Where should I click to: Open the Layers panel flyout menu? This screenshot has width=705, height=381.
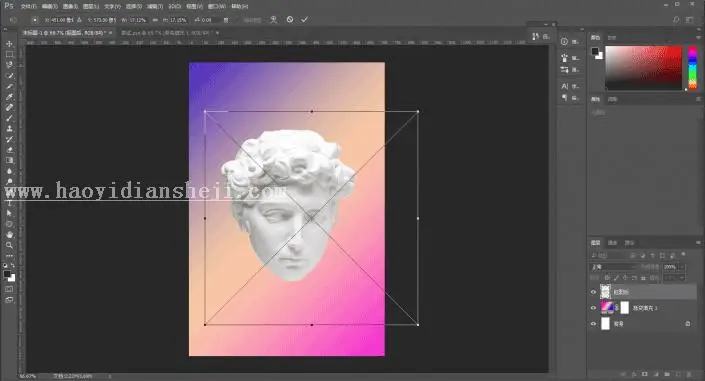point(698,243)
